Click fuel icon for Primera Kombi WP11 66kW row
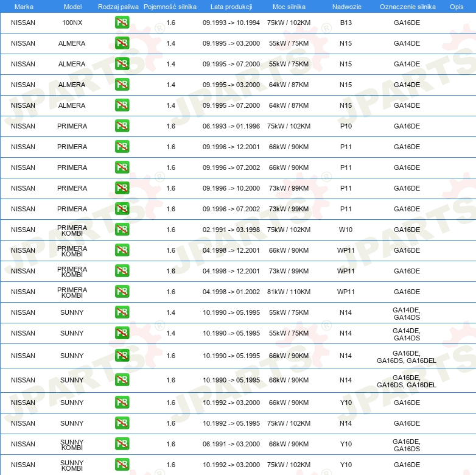Viewport: 476px width, 475px height. tap(122, 250)
